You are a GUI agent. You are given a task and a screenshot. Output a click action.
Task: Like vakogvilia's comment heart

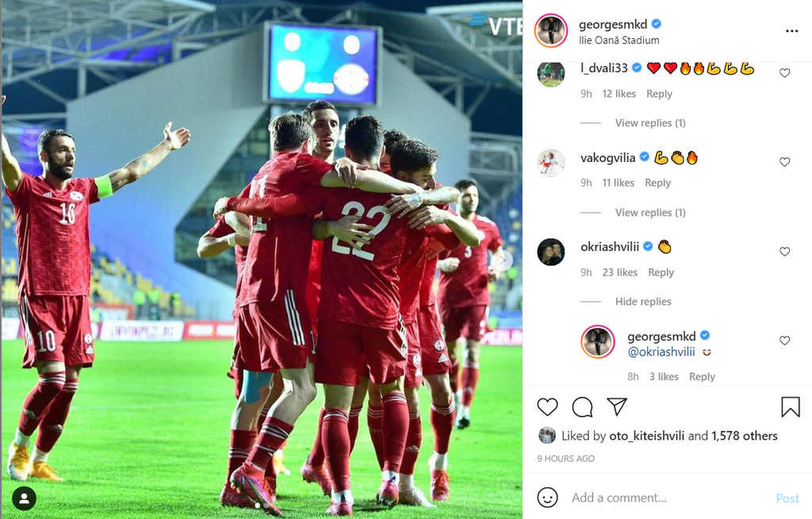[x=784, y=162]
